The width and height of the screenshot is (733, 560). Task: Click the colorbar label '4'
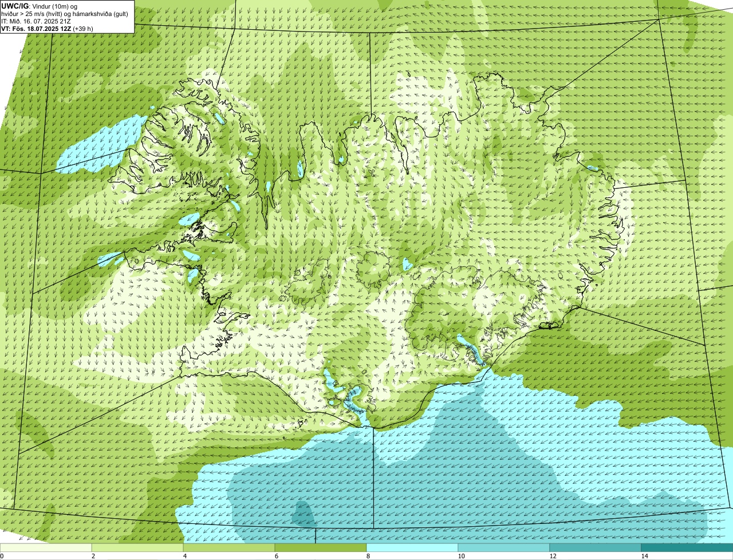[x=184, y=556]
